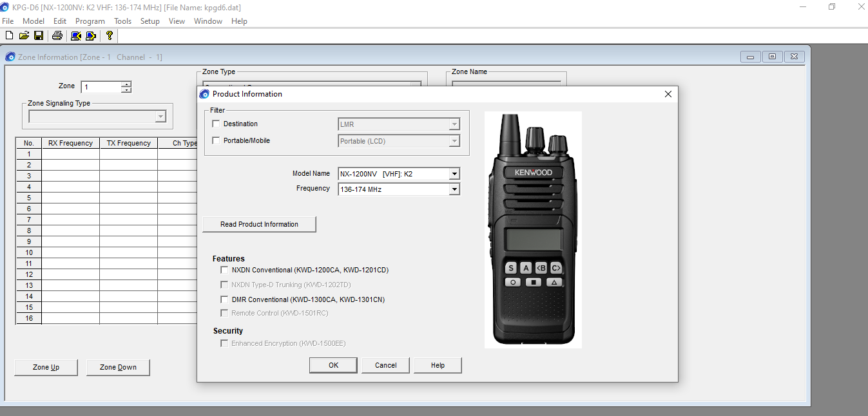Viewport: 868px width, 416px height.
Task: Click the TX Frequency column header
Action: [129, 143]
